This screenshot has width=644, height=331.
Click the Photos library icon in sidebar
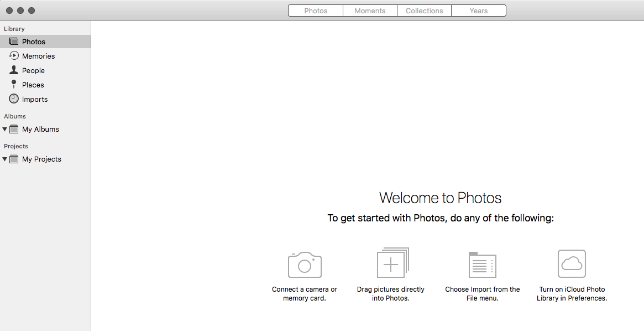14,42
